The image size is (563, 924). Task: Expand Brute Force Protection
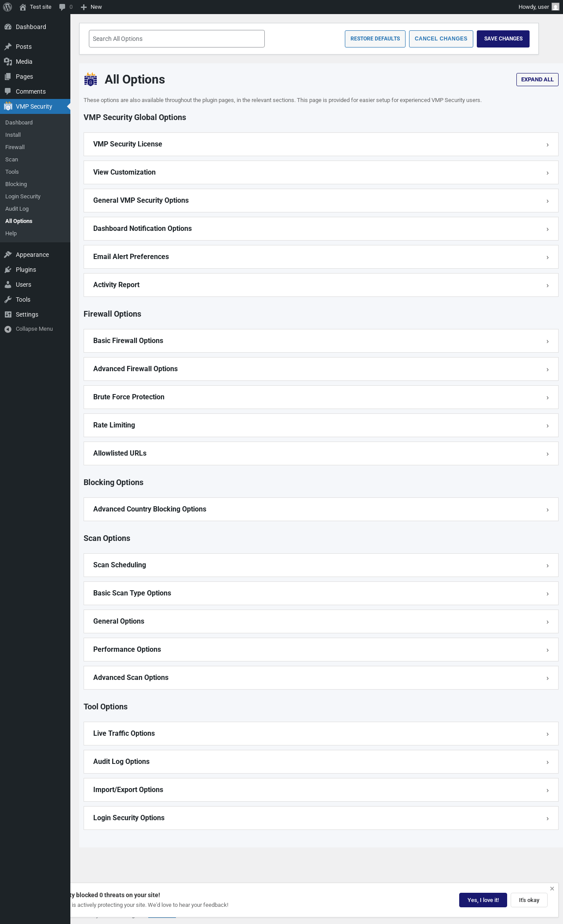321,397
